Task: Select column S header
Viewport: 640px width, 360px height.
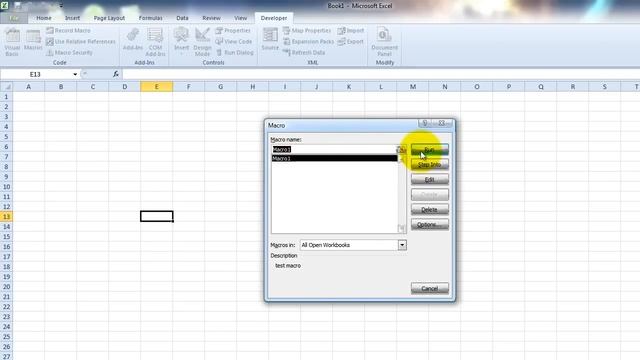Action: pyautogui.click(x=604, y=87)
